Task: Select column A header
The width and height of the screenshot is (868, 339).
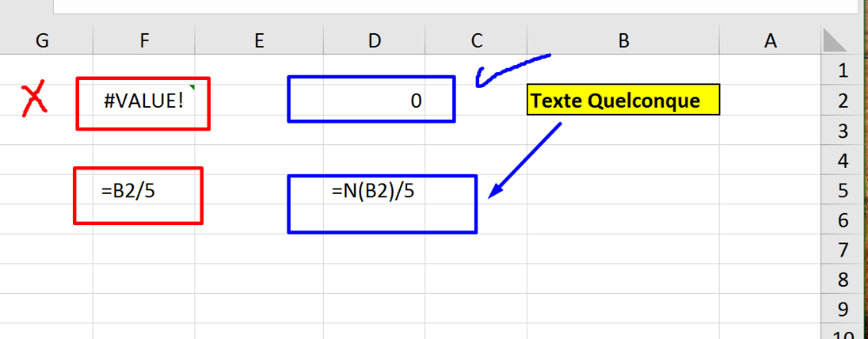Action: (770, 41)
